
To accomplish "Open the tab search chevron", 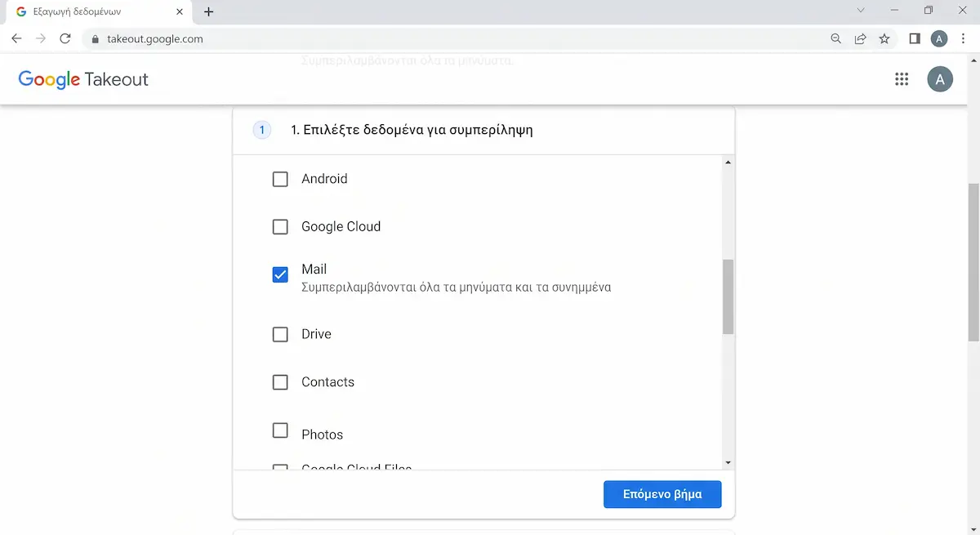I will (861, 11).
